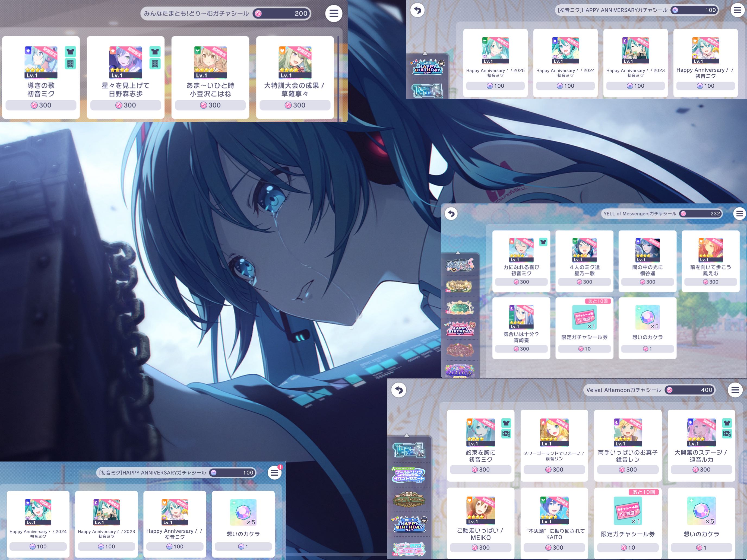This screenshot has width=747, height=560.
Task: Tap hairstyle icon under shirt on 星々を見上げて card
Action: (x=155, y=64)
